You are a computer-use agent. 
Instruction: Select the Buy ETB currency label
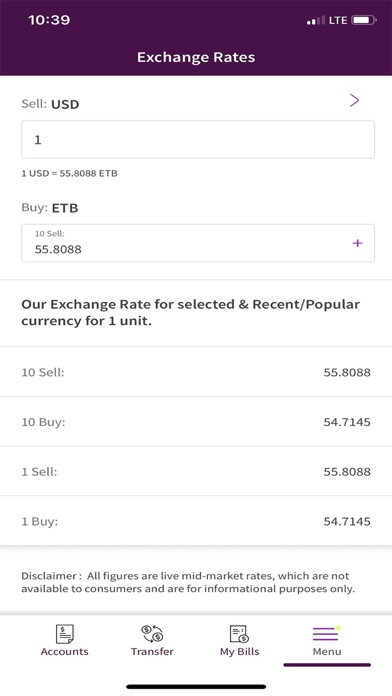[x=50, y=208]
